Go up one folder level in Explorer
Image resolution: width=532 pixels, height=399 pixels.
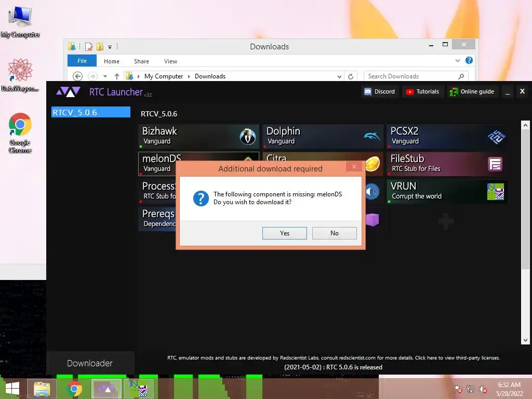[x=117, y=76]
